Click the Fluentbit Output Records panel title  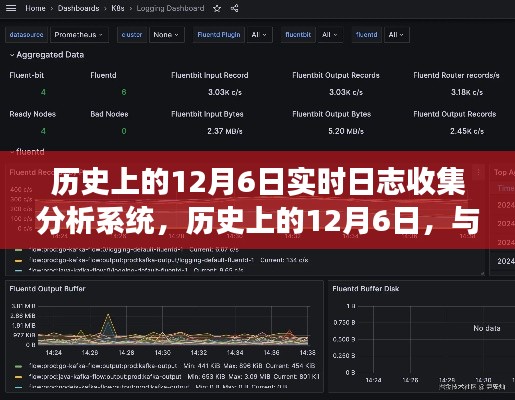click(x=336, y=75)
